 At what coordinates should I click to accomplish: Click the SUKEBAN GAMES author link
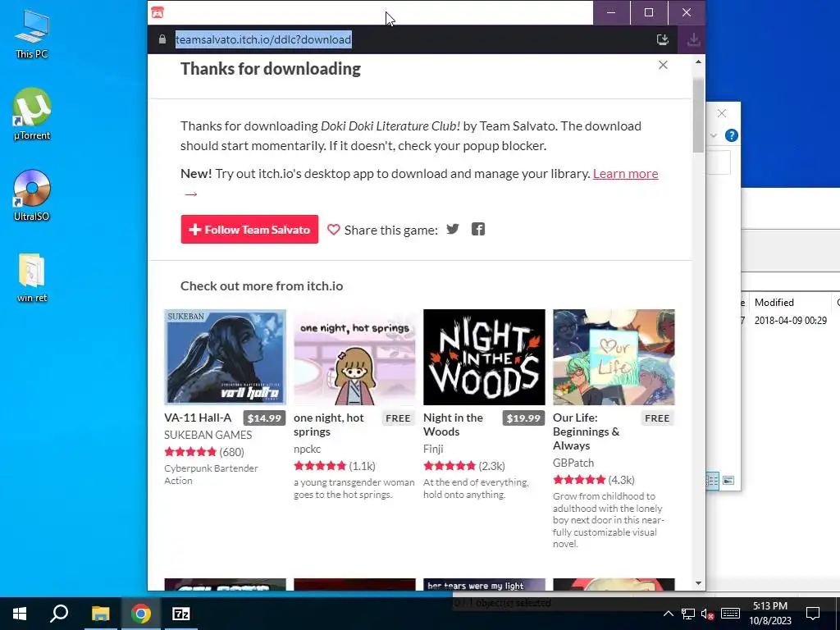click(208, 435)
